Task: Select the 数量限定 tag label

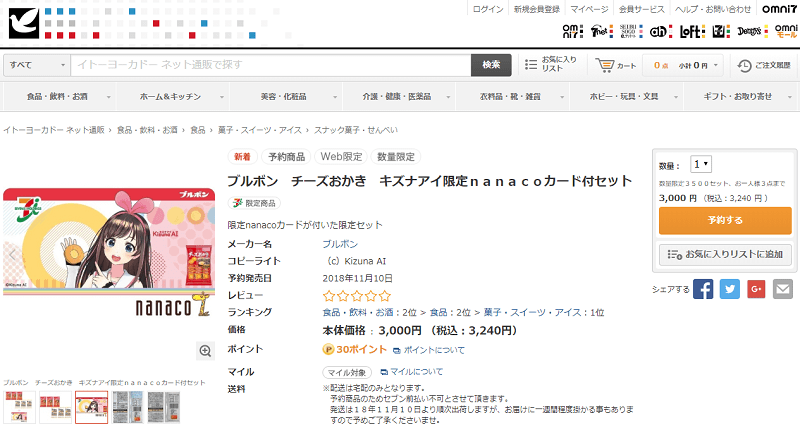Action: tap(396, 157)
